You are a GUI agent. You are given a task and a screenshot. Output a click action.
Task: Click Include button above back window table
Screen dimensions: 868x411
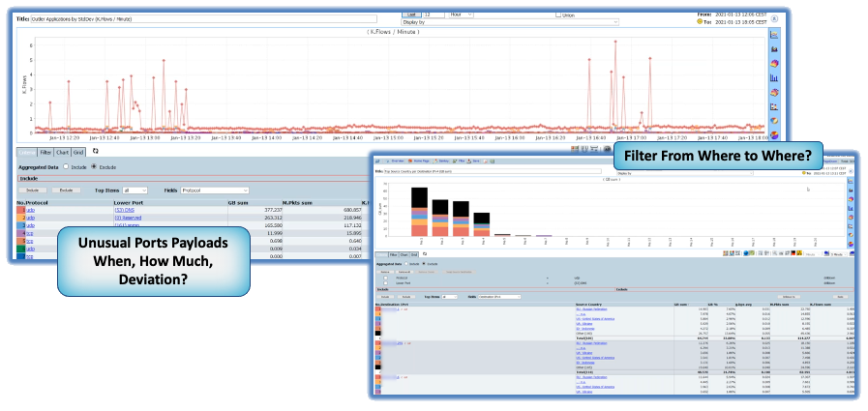click(33, 191)
